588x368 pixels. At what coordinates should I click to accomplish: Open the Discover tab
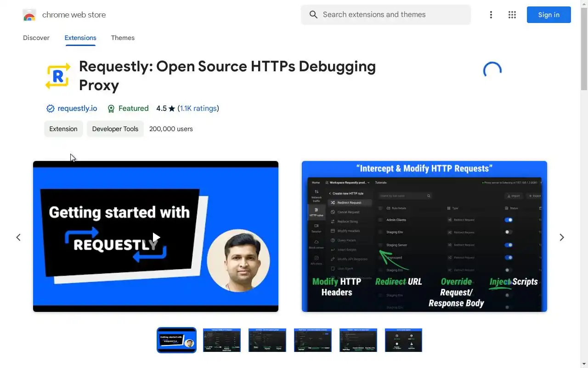point(36,38)
